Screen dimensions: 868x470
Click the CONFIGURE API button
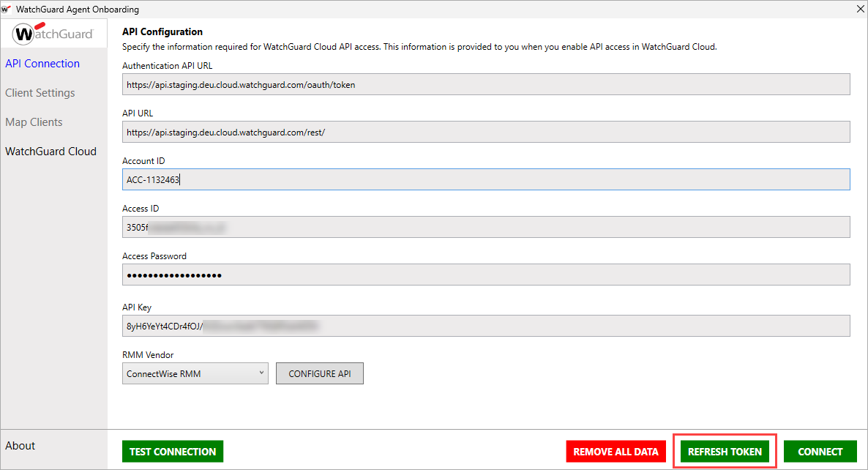point(319,373)
